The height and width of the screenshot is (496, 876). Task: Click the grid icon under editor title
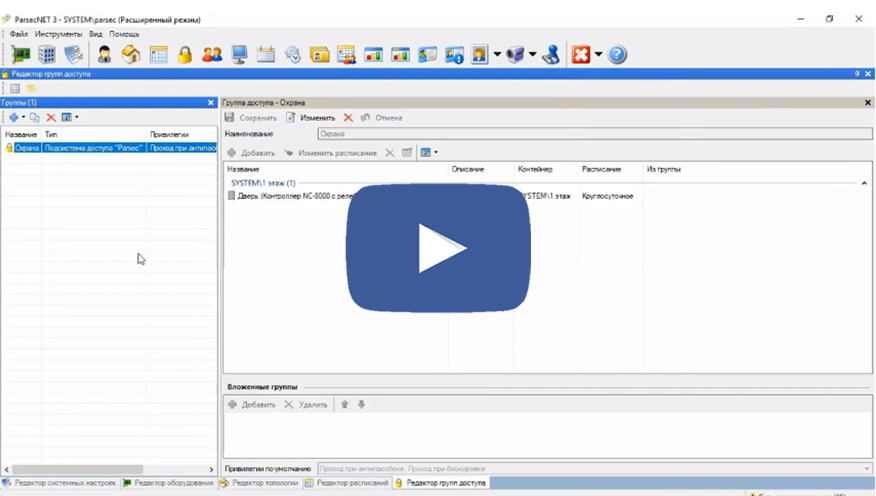(x=15, y=88)
